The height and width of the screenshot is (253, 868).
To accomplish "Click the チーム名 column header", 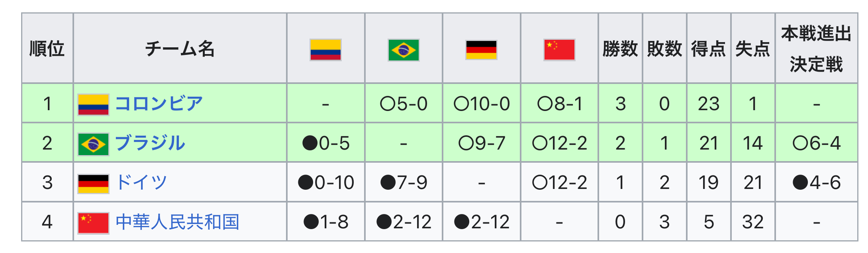I will point(180,49).
